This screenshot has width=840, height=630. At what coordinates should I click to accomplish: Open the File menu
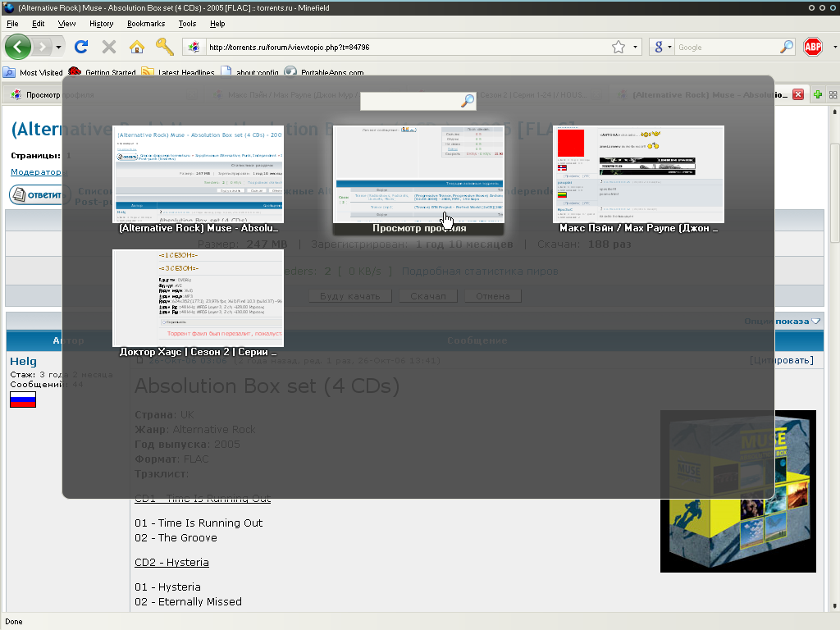click(12, 24)
